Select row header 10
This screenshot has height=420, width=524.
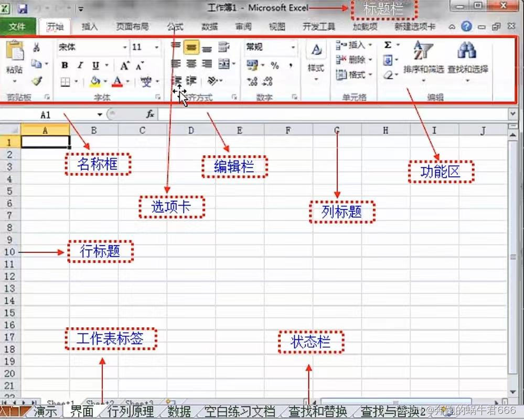tap(10, 252)
